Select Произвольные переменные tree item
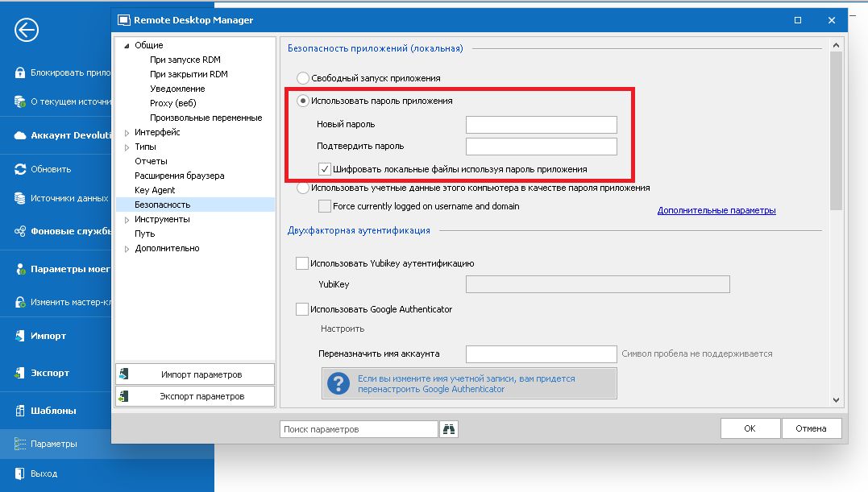The height and width of the screenshot is (492, 868). [206, 118]
